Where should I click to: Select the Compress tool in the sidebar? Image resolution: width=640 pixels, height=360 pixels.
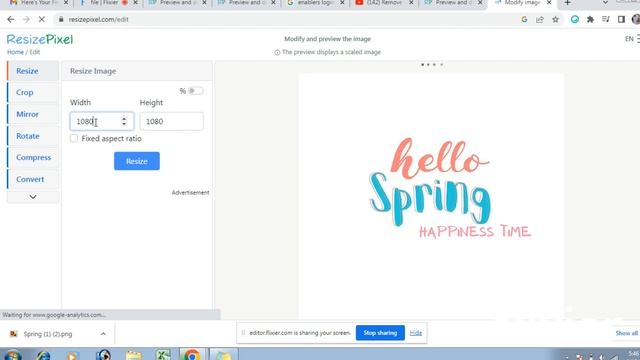(33, 158)
